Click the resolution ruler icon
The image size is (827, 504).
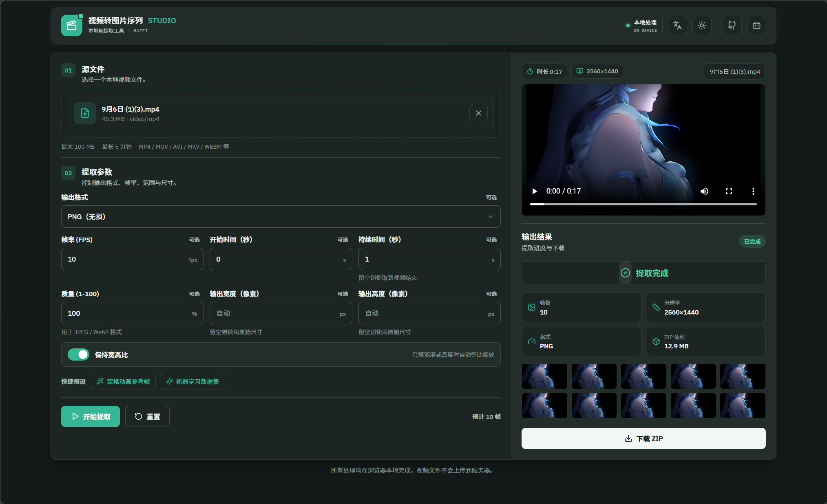(656, 307)
